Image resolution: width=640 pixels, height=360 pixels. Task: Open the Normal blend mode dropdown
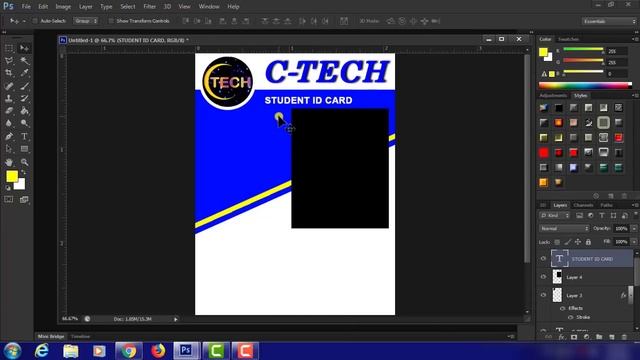pyautogui.click(x=564, y=229)
